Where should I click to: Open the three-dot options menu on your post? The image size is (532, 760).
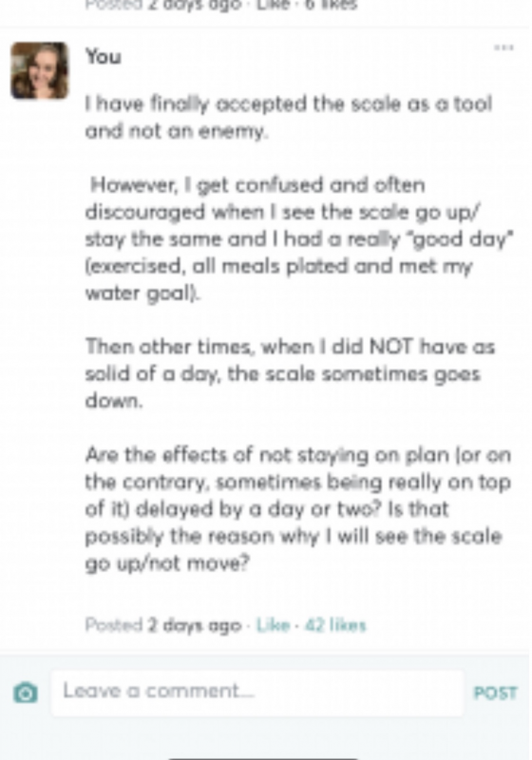[x=503, y=47]
